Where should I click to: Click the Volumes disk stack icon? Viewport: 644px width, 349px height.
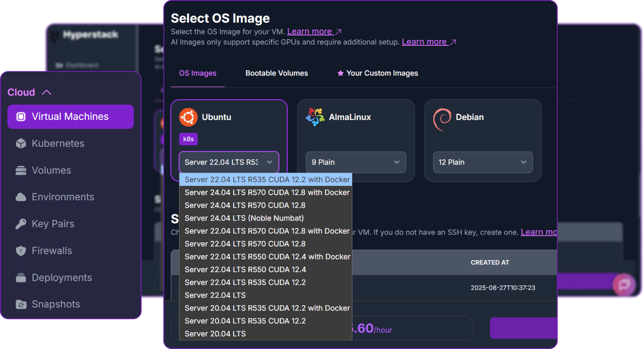coord(21,170)
